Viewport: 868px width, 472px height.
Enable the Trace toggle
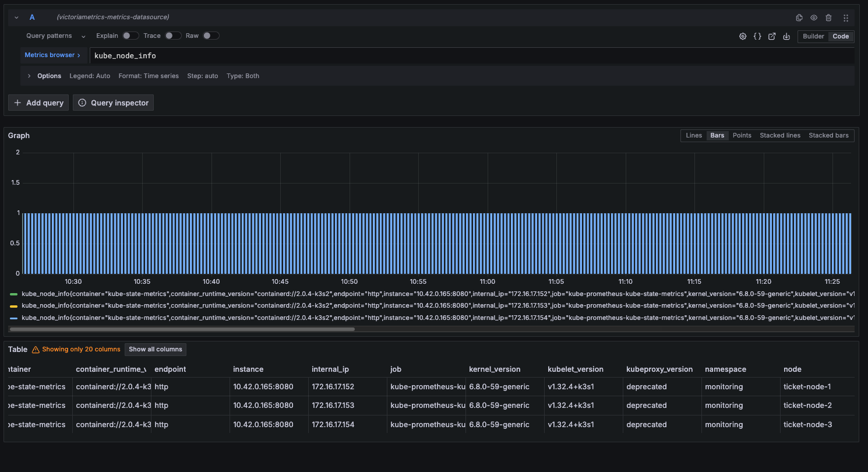click(173, 36)
